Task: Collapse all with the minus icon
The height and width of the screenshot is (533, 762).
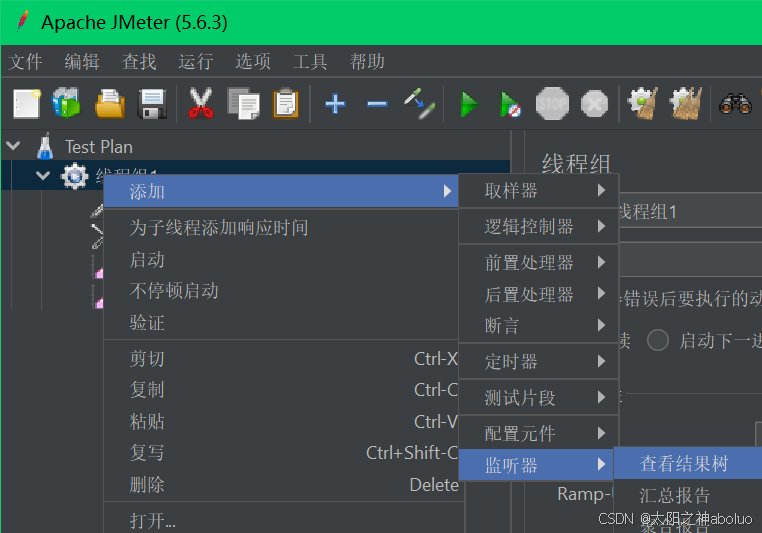Action: coord(377,104)
